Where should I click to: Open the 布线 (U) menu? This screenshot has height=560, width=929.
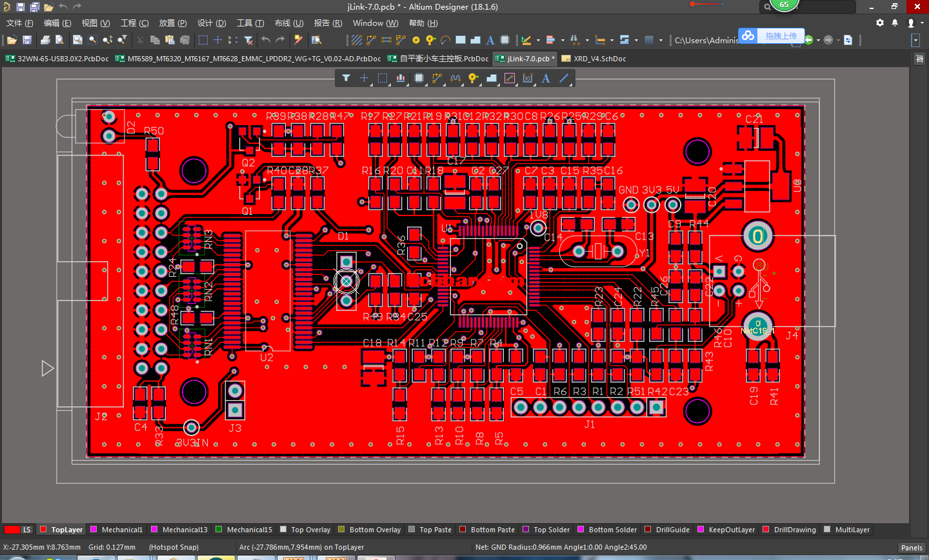point(289,23)
